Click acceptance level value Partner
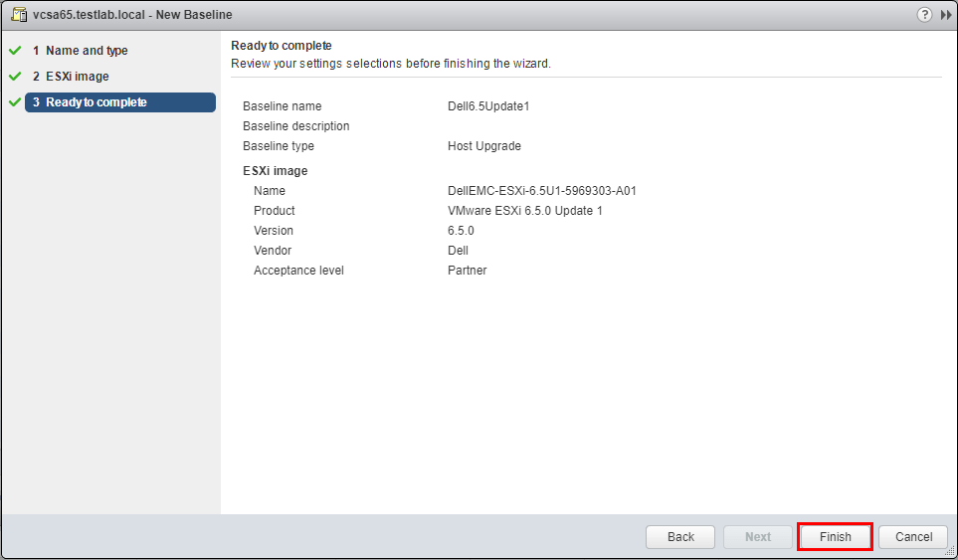 point(467,271)
